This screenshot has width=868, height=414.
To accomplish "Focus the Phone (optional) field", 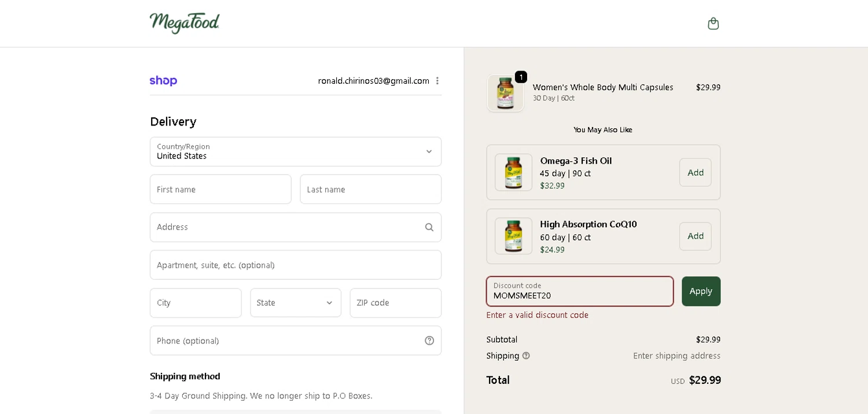I will point(296,341).
